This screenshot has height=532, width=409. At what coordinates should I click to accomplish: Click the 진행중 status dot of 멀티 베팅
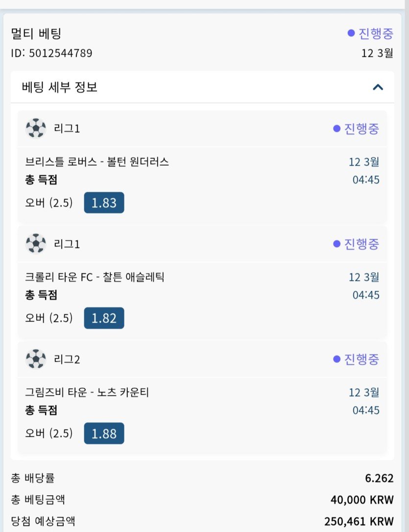[351, 33]
